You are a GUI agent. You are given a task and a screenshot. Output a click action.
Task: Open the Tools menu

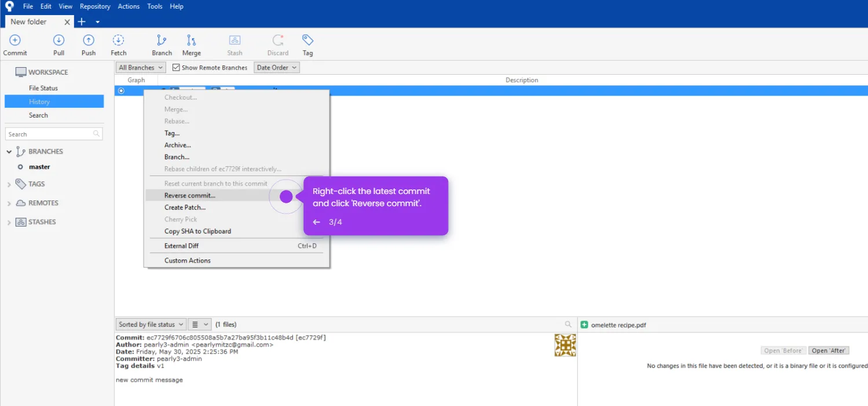point(155,6)
